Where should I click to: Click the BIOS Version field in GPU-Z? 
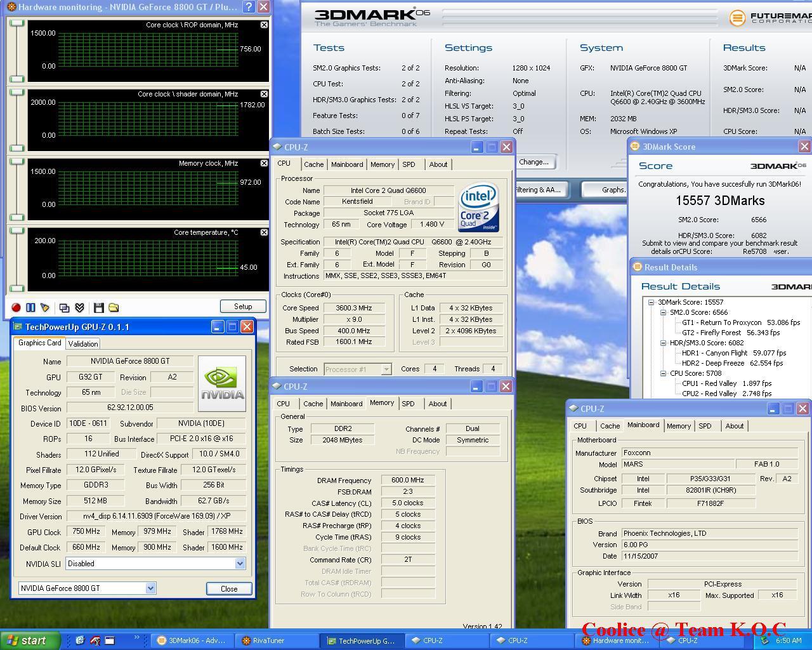click(x=130, y=408)
